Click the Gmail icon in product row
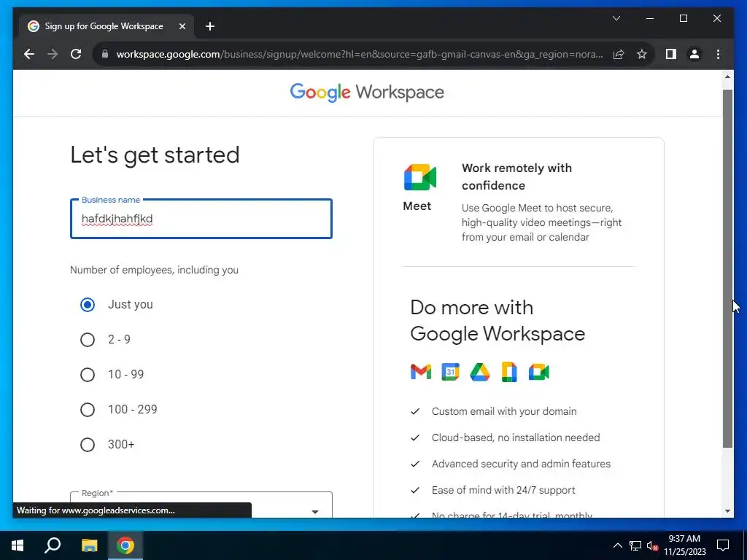The image size is (747, 560). [421, 372]
